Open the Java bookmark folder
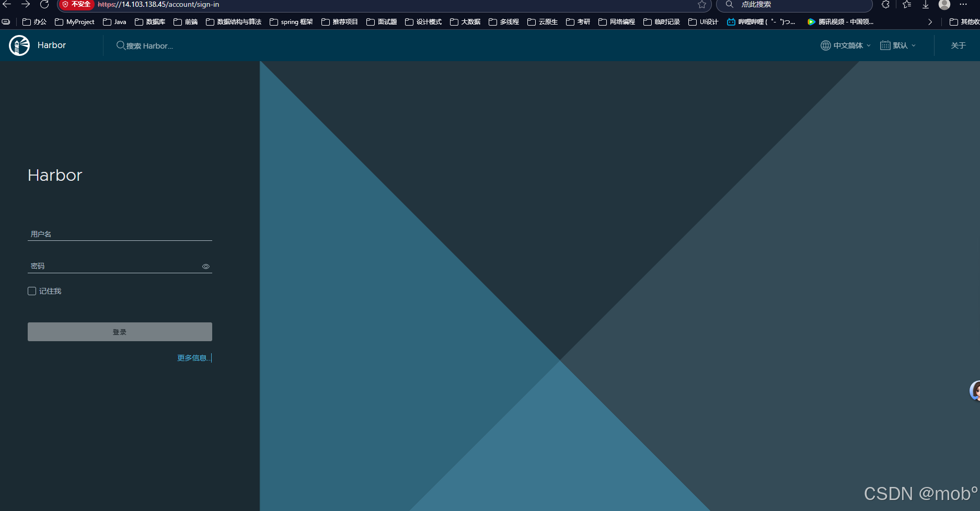Image resolution: width=980 pixels, height=511 pixels. click(114, 22)
